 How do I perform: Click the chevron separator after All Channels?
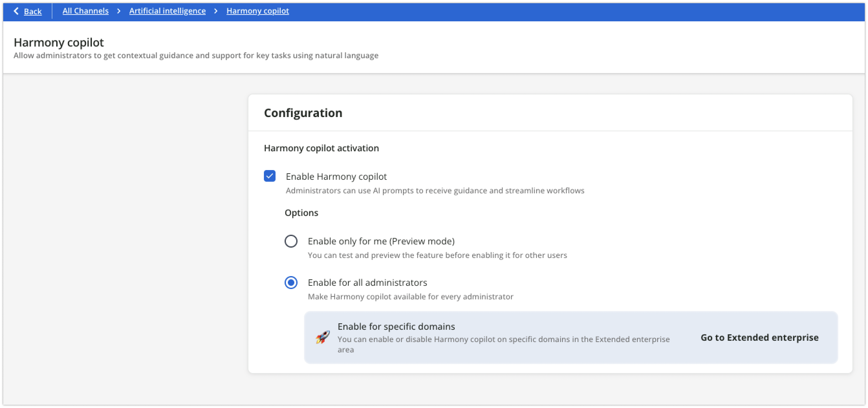(119, 11)
